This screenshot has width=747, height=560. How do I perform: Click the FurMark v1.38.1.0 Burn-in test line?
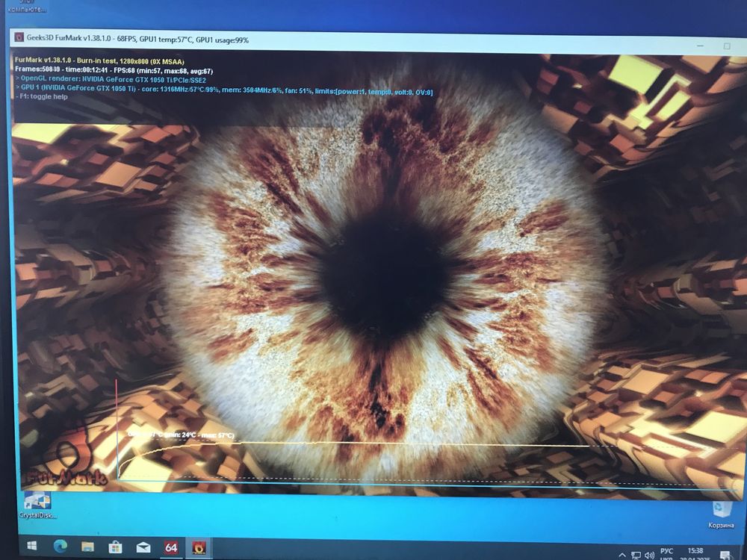pyautogui.click(x=99, y=61)
